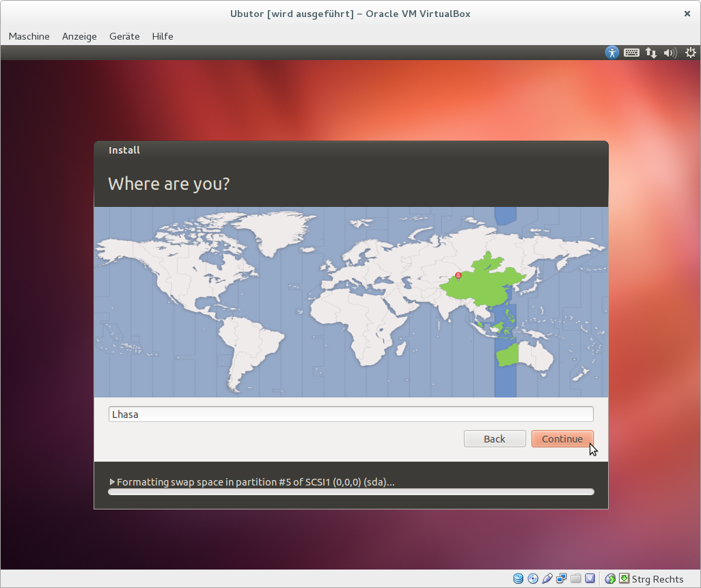Click the optical CD drive status icon
This screenshot has height=588, width=701.
pyautogui.click(x=533, y=579)
